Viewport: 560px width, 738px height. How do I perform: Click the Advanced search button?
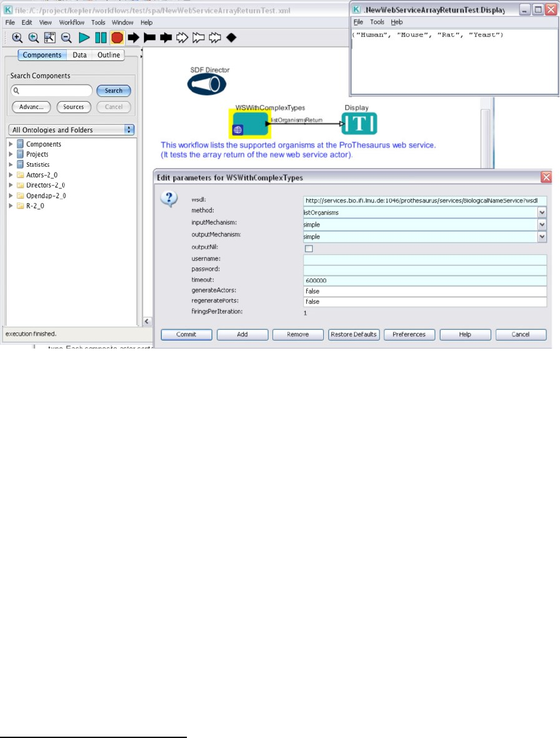tap(31, 107)
